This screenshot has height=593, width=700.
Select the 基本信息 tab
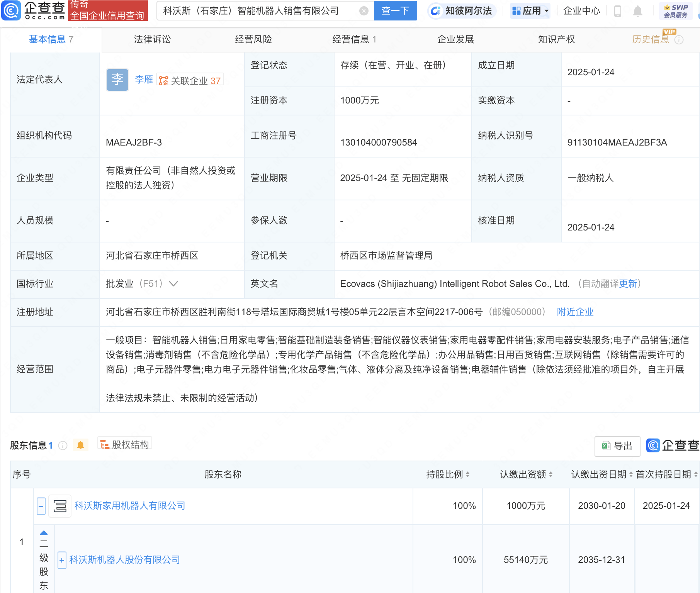pyautogui.click(x=51, y=39)
